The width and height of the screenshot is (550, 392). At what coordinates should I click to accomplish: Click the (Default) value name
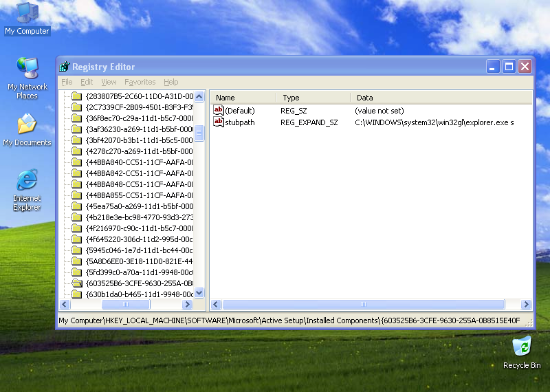tap(240, 111)
